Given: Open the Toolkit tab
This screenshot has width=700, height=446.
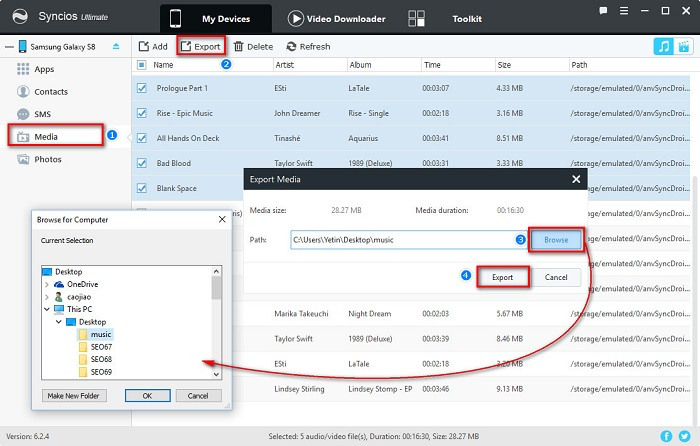Looking at the screenshot, I should pos(467,19).
